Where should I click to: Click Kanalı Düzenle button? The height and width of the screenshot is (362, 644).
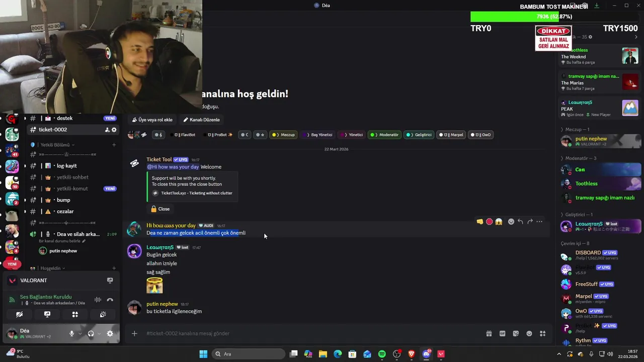pos(201,120)
